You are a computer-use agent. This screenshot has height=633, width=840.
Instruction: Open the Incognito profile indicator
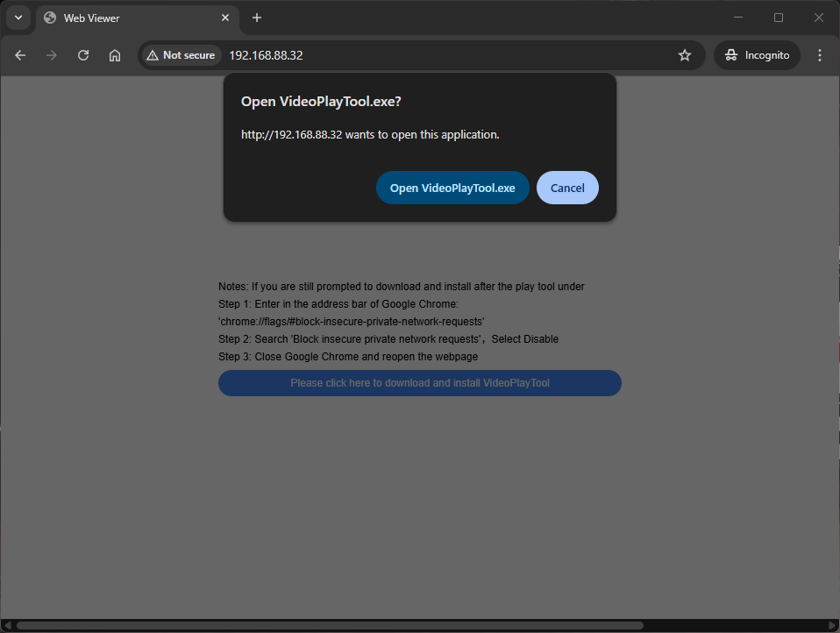[758, 55]
